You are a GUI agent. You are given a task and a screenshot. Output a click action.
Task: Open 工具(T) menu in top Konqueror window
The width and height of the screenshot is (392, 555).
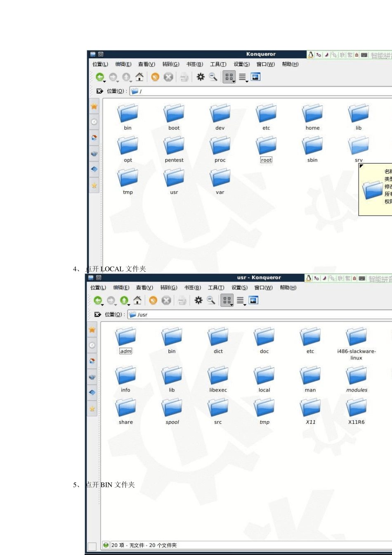(218, 64)
